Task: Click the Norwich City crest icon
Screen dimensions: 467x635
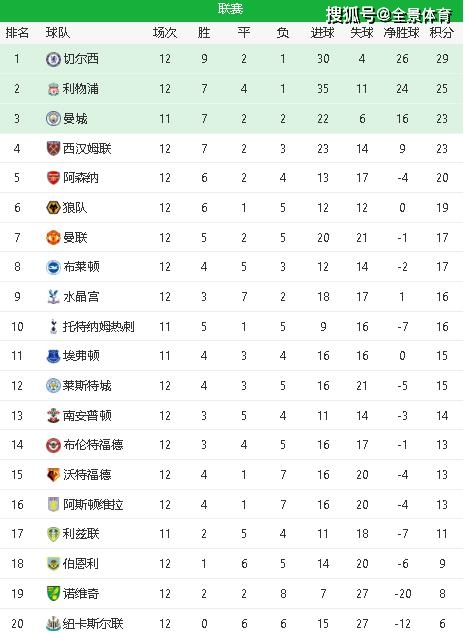Action: pos(53,593)
